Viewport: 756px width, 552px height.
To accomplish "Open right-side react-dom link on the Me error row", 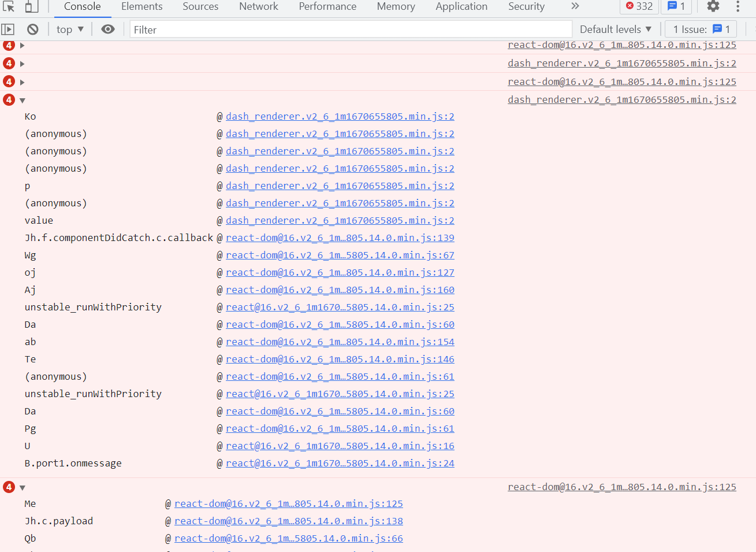I will (622, 487).
